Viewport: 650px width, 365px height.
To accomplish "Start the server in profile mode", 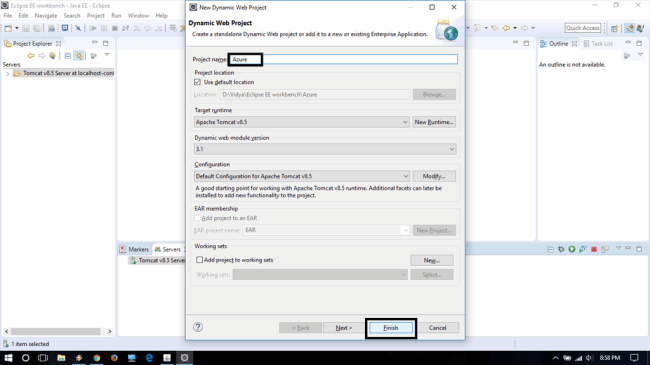I will 582,249.
